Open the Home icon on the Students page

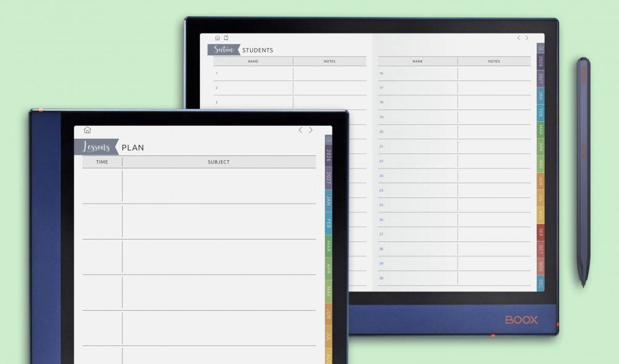(x=217, y=37)
